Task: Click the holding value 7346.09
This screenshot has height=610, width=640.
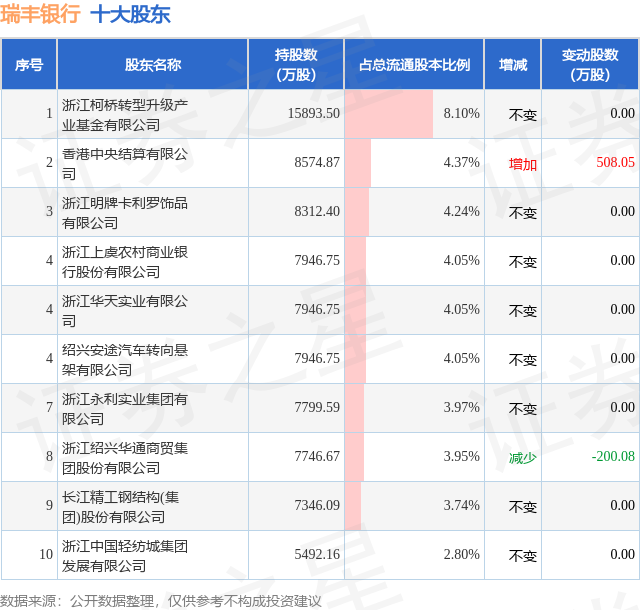Action: point(317,505)
